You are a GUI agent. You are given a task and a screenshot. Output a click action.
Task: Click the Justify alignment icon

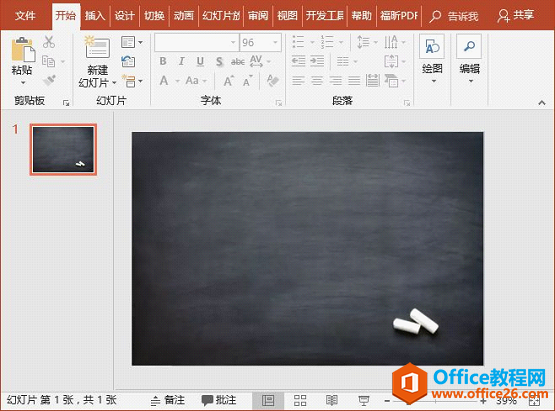(x=354, y=81)
